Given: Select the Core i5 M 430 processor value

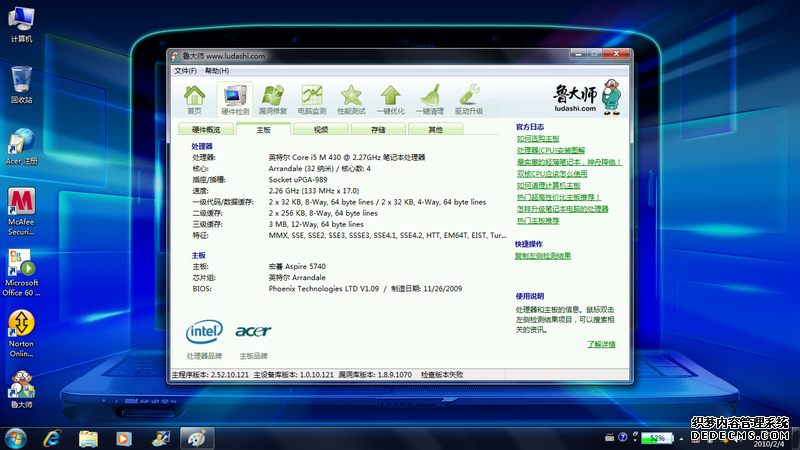Looking at the screenshot, I should pyautogui.click(x=347, y=157).
